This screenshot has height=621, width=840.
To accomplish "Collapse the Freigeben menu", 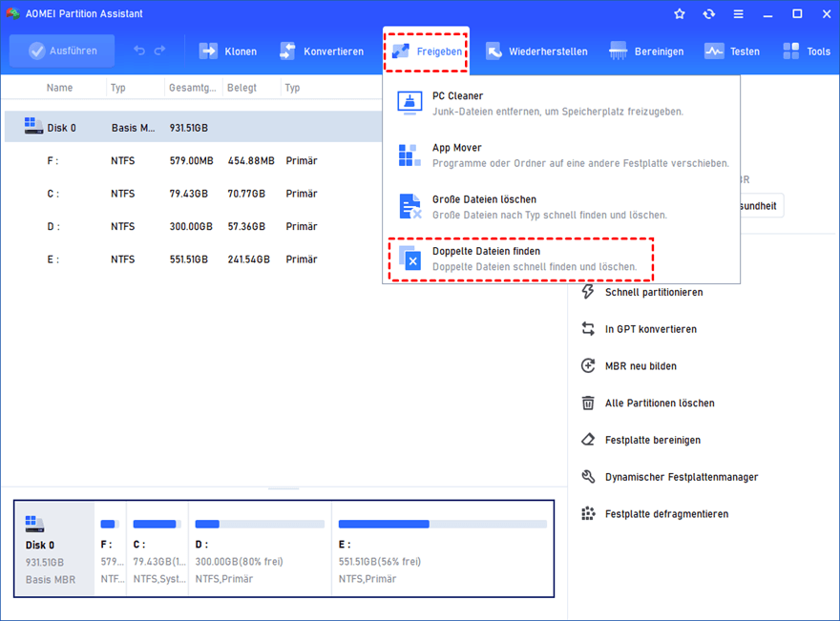I will tap(427, 52).
